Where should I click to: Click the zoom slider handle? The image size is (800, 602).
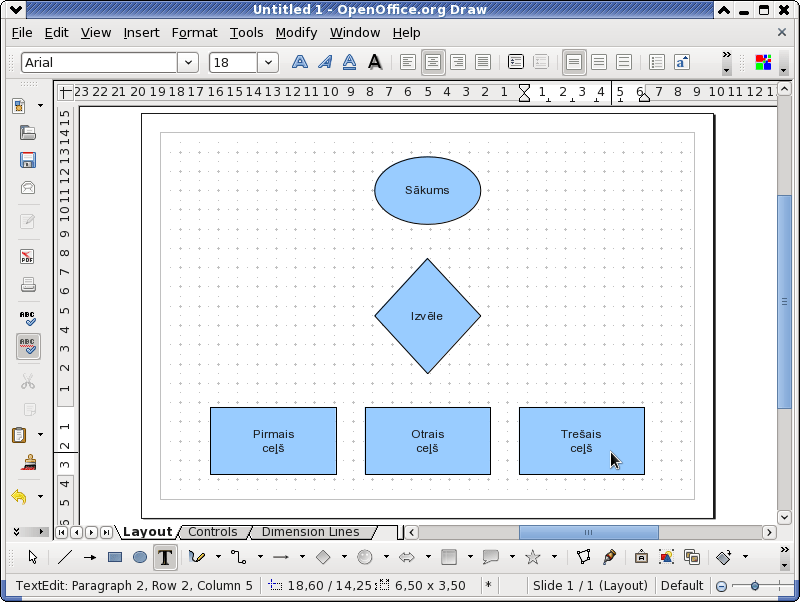[755, 586]
